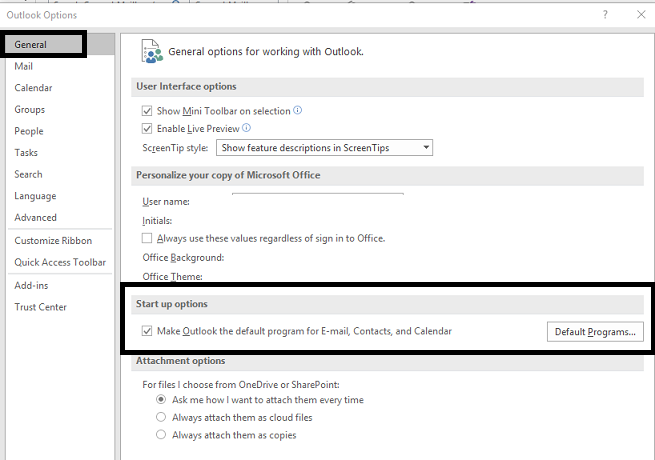Click Personalize your copy of Microsoft Office heading
The width and height of the screenshot is (655, 460).
(x=228, y=175)
